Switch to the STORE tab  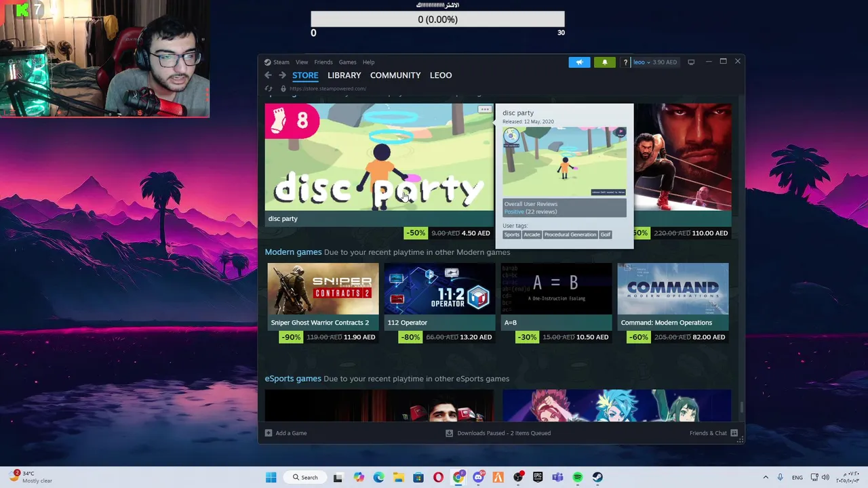point(305,75)
